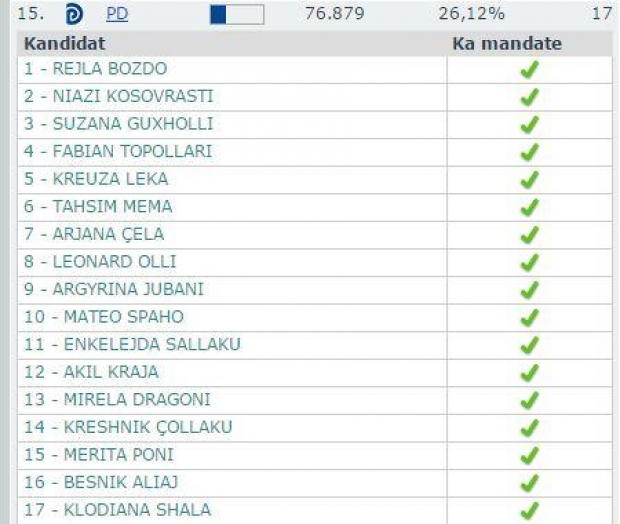
Task: Click the mandate checkmark for Klodiana Shala
Action: point(529,510)
